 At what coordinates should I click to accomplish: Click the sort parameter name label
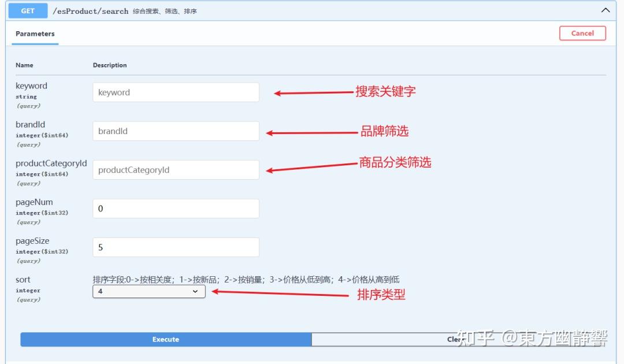(x=23, y=279)
